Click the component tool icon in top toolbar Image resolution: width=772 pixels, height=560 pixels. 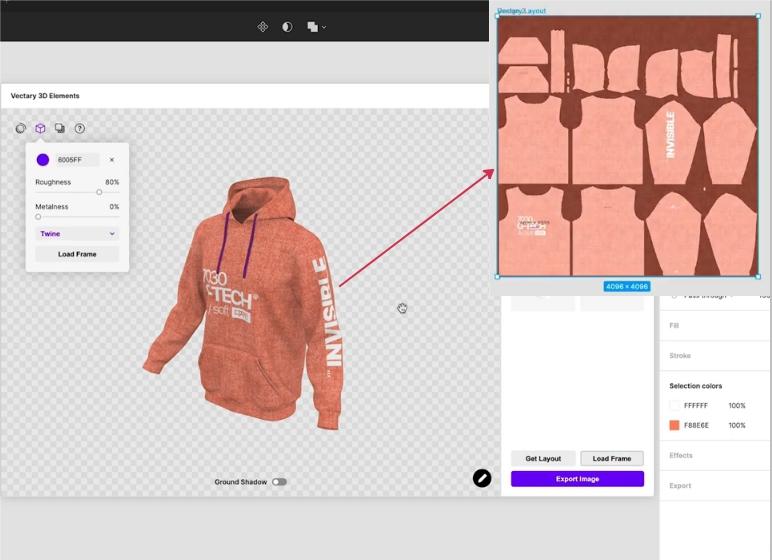click(x=263, y=27)
